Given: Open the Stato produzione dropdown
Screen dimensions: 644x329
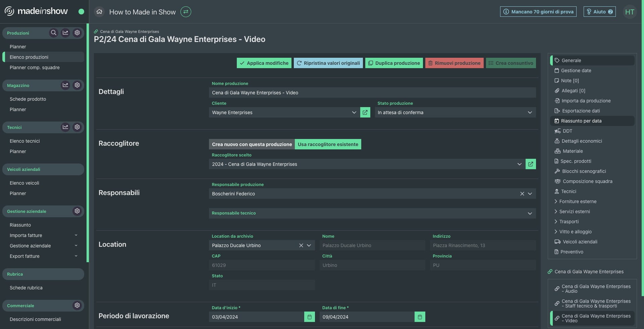Looking at the screenshot, I should [455, 112].
